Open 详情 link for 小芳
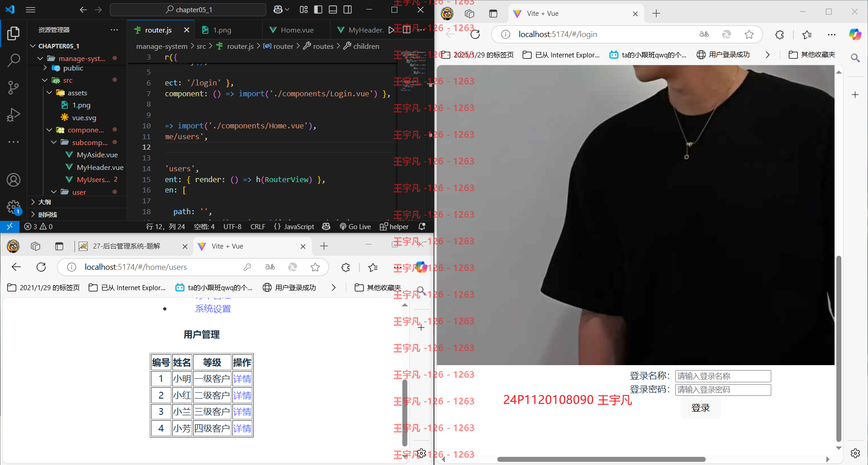This screenshot has width=868, height=465. 242,428
